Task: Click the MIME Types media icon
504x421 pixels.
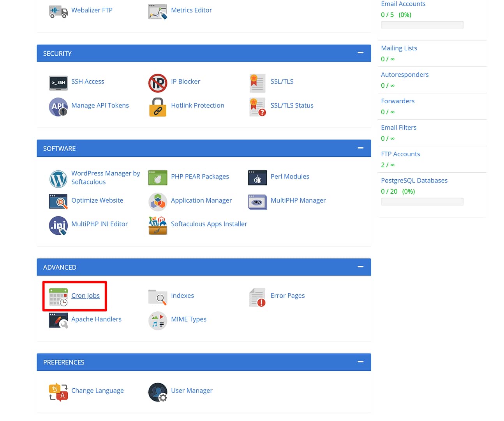Action: point(158,321)
